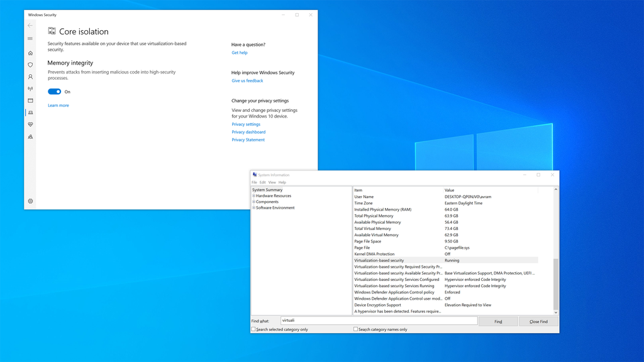Open the Learn more link
The image size is (644, 362).
click(58, 105)
